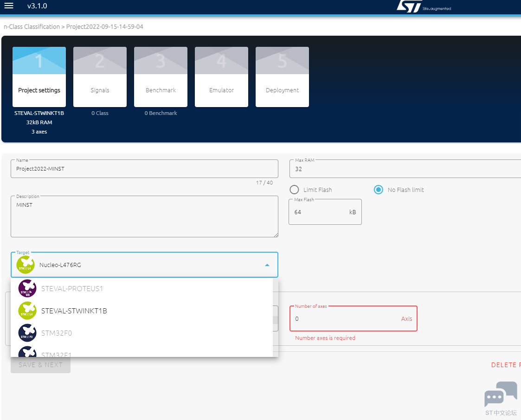Image resolution: width=521 pixels, height=420 pixels.
Task: Open the chat bubble icon
Action: click(x=501, y=394)
